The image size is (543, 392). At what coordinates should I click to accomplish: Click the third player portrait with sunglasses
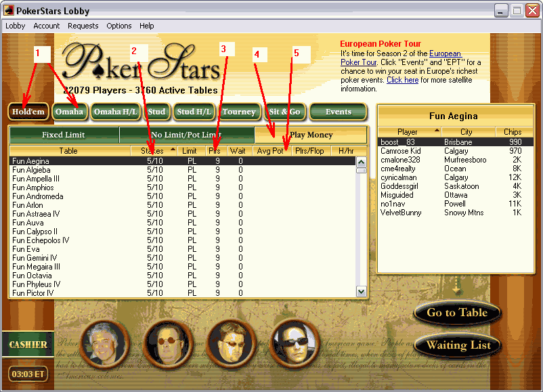point(231,344)
